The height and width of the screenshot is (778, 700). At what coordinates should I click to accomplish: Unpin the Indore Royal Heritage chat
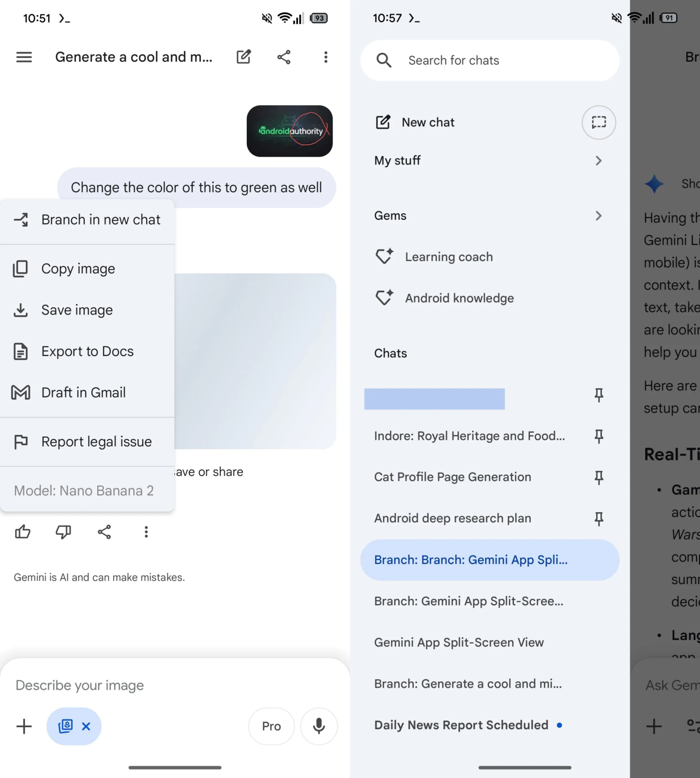click(598, 436)
